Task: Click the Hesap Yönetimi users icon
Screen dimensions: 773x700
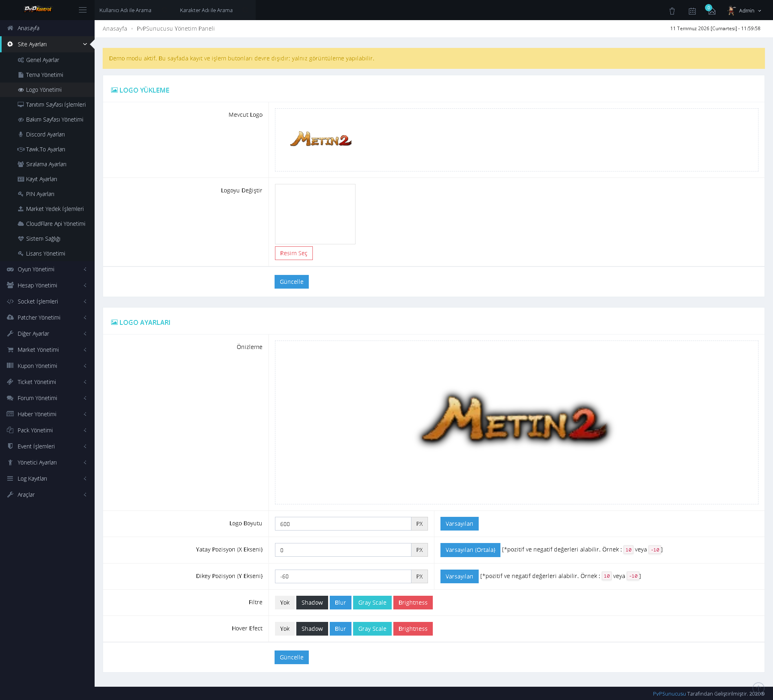Action: (x=10, y=285)
